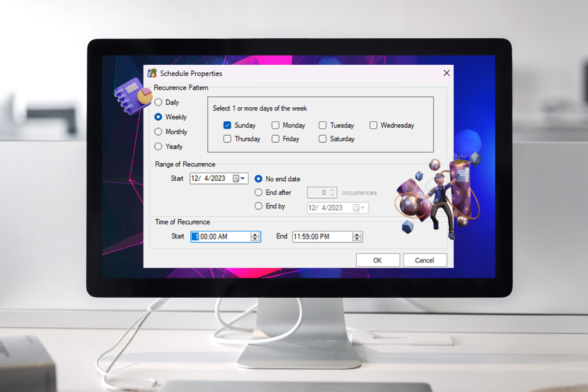The image size is (588, 392).
Task: Close the Schedule Properties dialog
Action: (446, 73)
